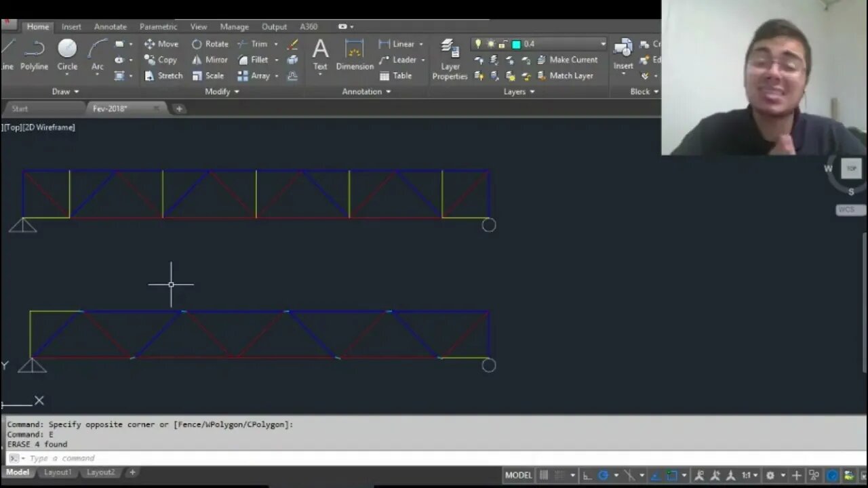Activate the Array command
868x488 pixels.
click(x=254, y=76)
